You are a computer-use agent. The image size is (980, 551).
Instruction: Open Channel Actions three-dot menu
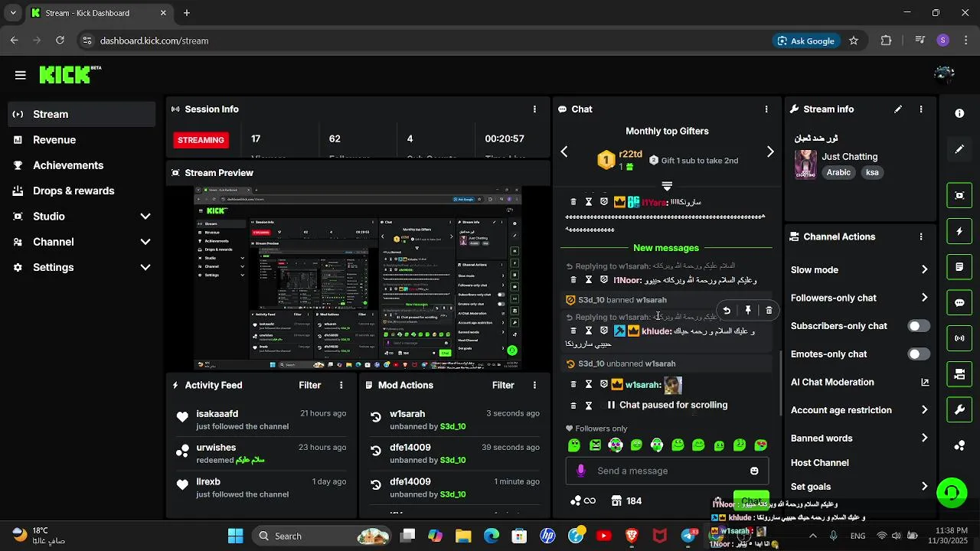[x=921, y=237]
